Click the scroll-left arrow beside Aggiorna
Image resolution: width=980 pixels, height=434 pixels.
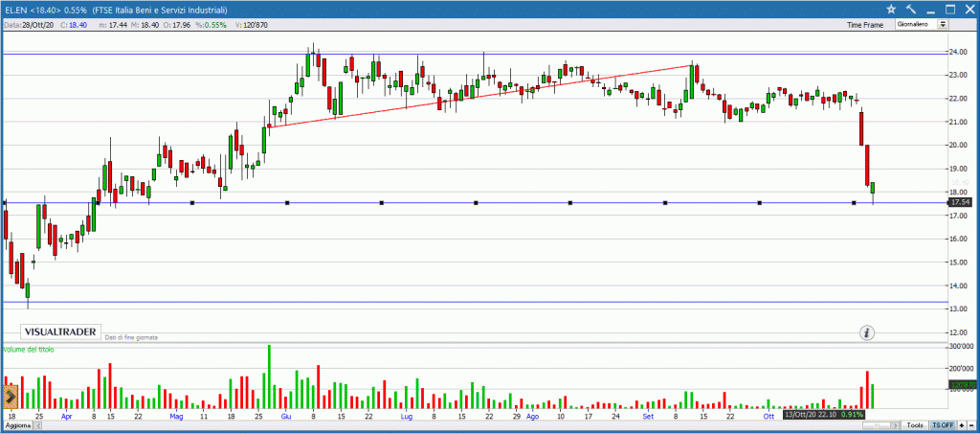click(x=36, y=425)
